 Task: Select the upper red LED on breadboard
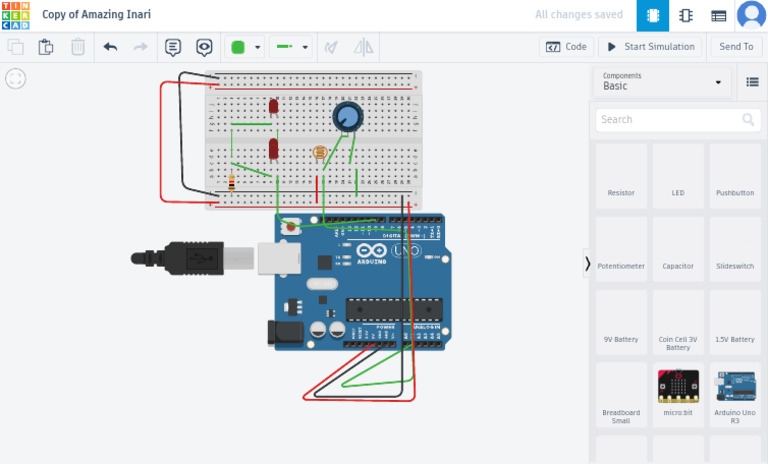(274, 107)
